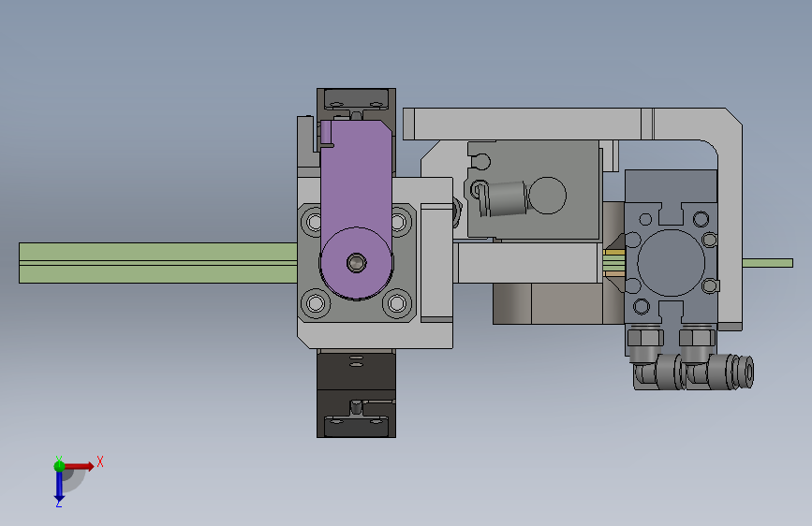Select the horizontal light gray bar below the spring block

[528, 262]
